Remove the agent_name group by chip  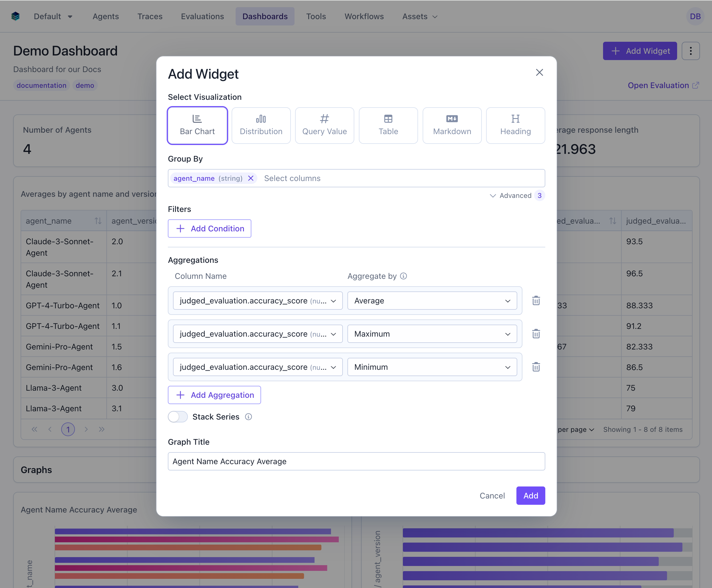click(250, 178)
